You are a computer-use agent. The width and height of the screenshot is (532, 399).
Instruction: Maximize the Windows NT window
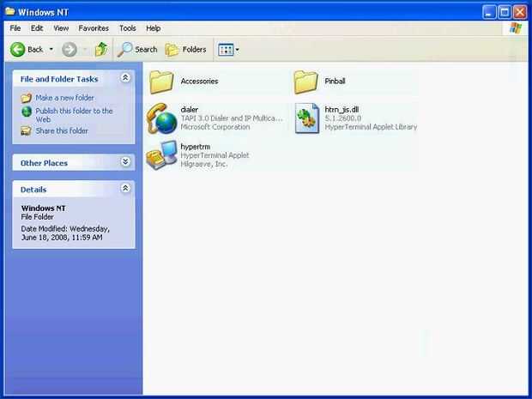(505, 13)
